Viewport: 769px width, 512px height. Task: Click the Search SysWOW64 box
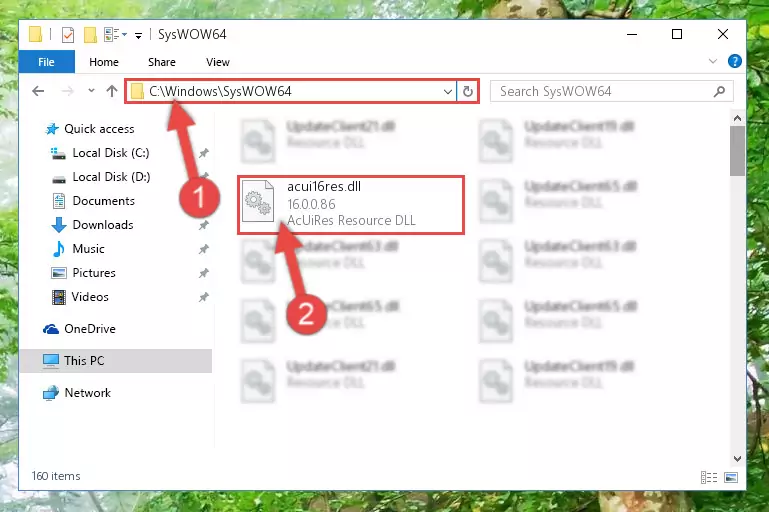point(612,91)
